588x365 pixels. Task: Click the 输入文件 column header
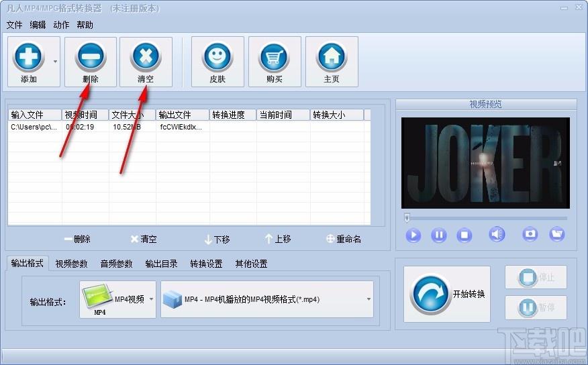34,115
